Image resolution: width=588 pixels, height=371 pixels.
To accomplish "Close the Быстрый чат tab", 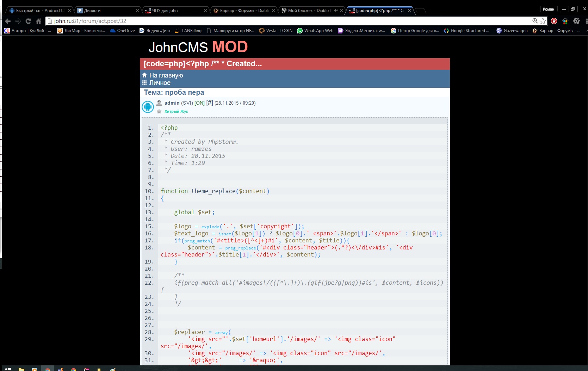I will pyautogui.click(x=69, y=11).
